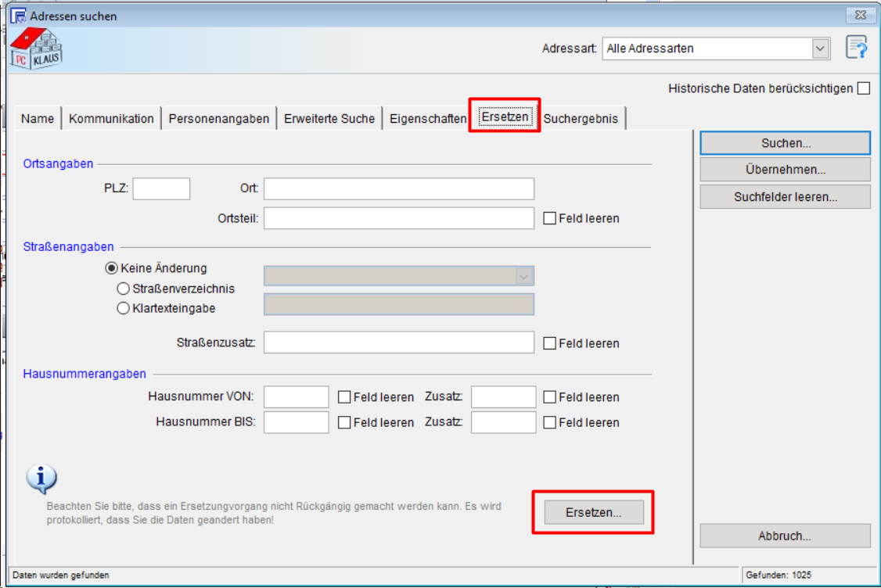Tick Feld leeren for Straßenzusatz
881x588 pixels.
(550, 343)
